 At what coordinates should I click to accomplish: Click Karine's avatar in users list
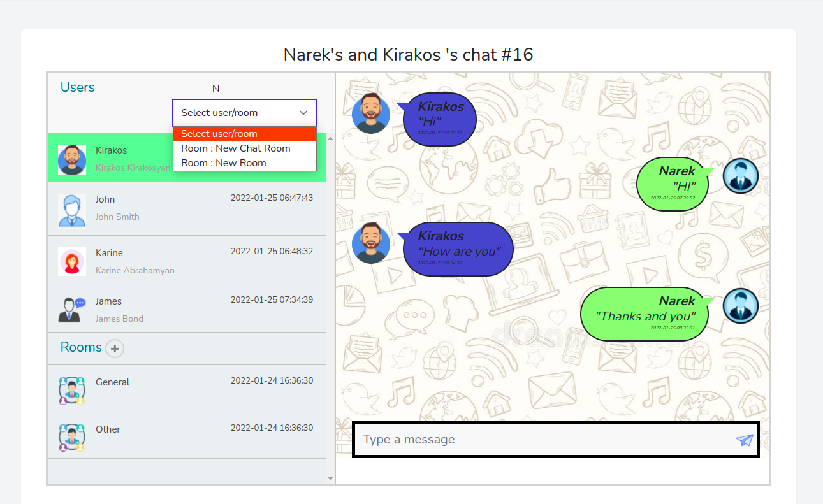tap(72, 262)
